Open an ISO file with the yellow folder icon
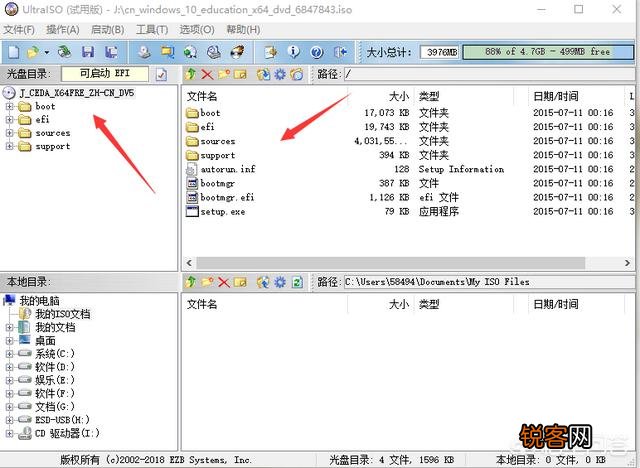 33,52
